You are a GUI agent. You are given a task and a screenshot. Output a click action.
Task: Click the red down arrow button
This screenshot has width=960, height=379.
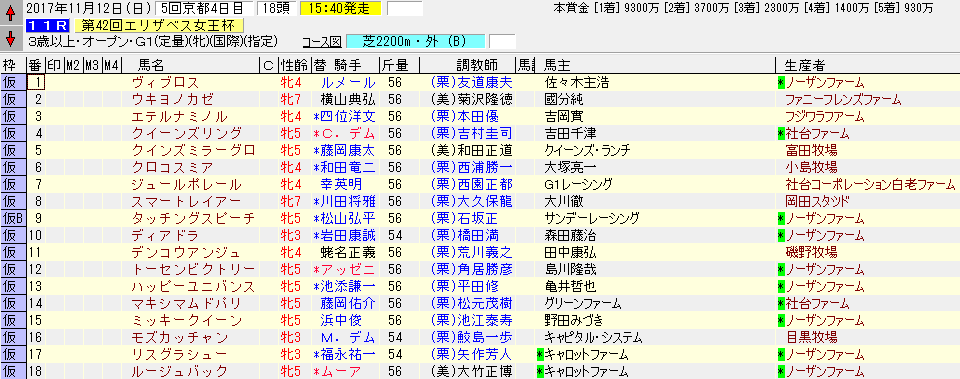point(10,39)
